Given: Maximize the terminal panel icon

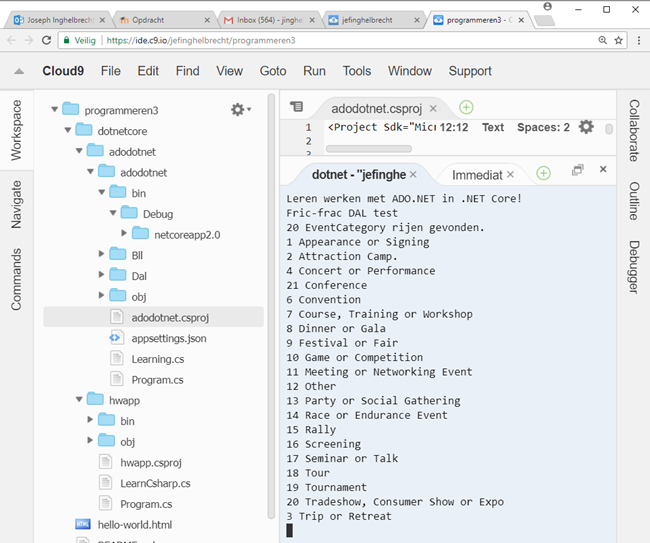Looking at the screenshot, I should (x=577, y=170).
